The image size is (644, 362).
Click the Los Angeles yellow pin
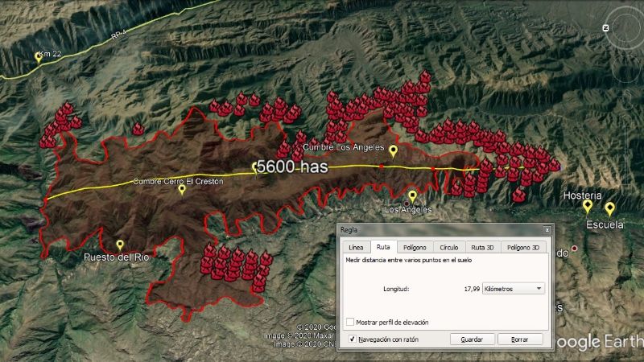[412, 196]
